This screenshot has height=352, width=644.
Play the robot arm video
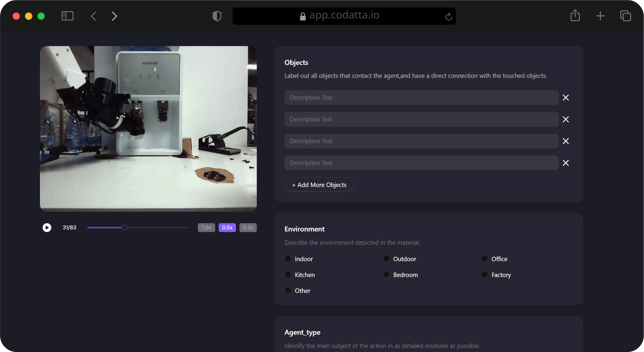pyautogui.click(x=47, y=228)
